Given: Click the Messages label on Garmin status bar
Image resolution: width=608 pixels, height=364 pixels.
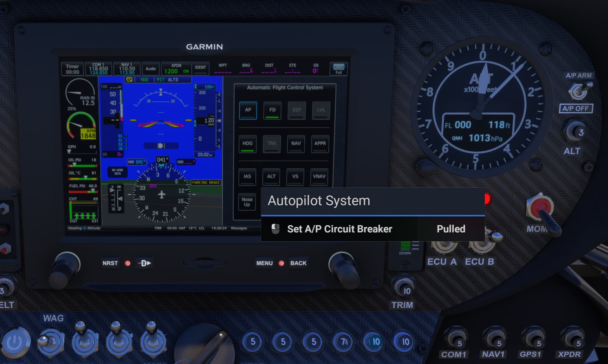Looking at the screenshot, I should tap(239, 228).
